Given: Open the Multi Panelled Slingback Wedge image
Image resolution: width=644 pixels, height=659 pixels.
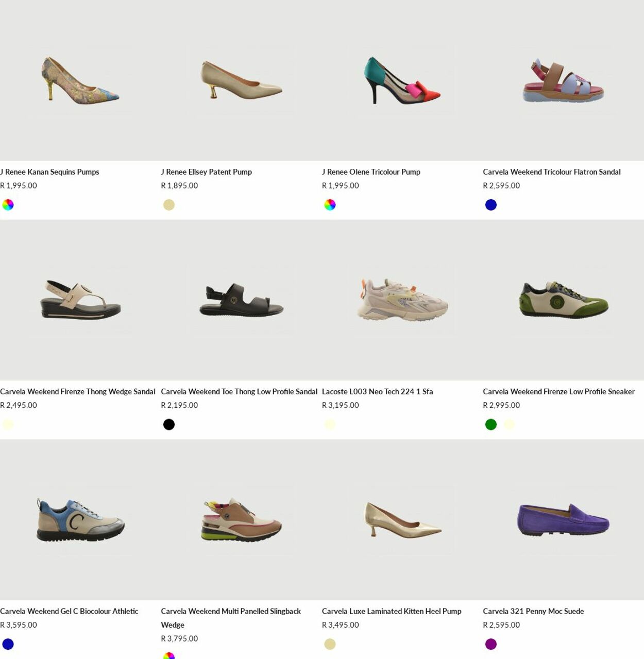Looking at the screenshot, I should 241,520.
